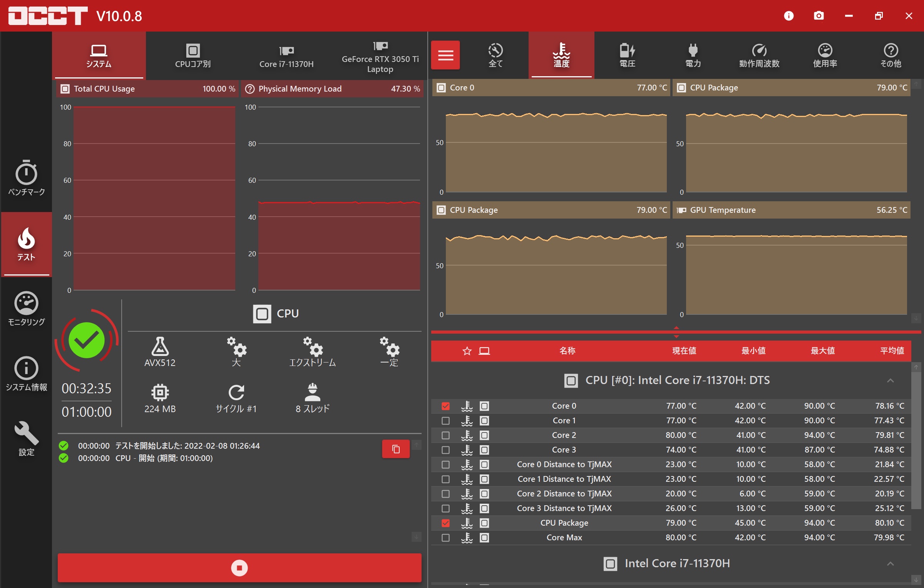Switch to the CPUコア別 tab
Viewport: 924px width, 588px height.
coord(192,55)
